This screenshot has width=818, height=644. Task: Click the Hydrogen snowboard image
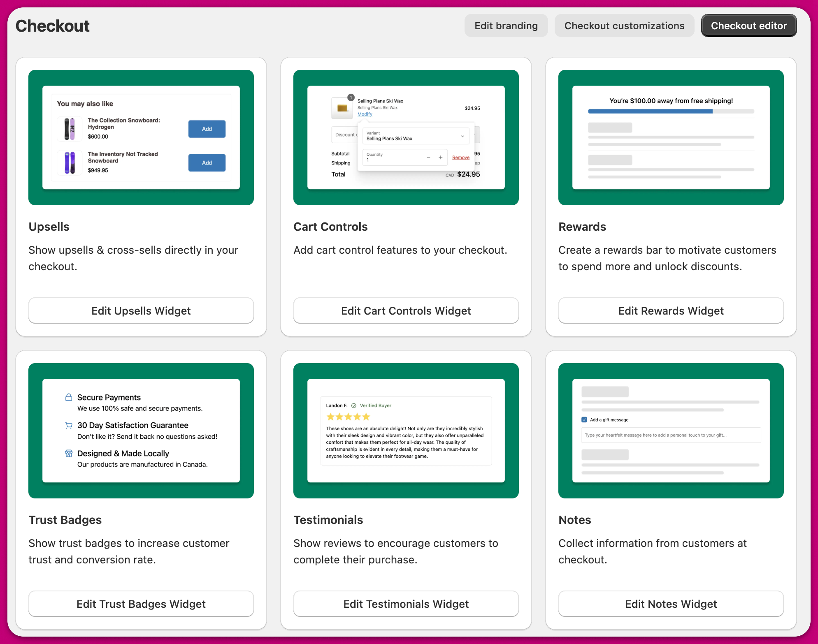tap(70, 129)
